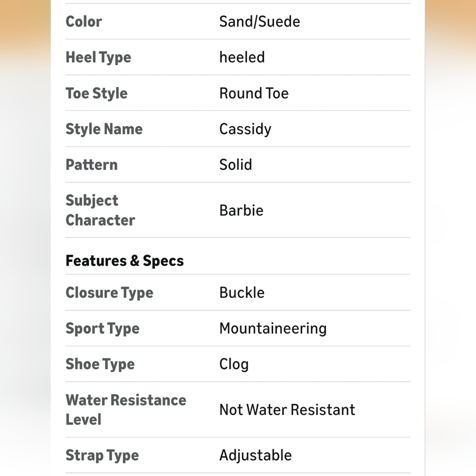Select the Heel Type row label

coord(99,58)
